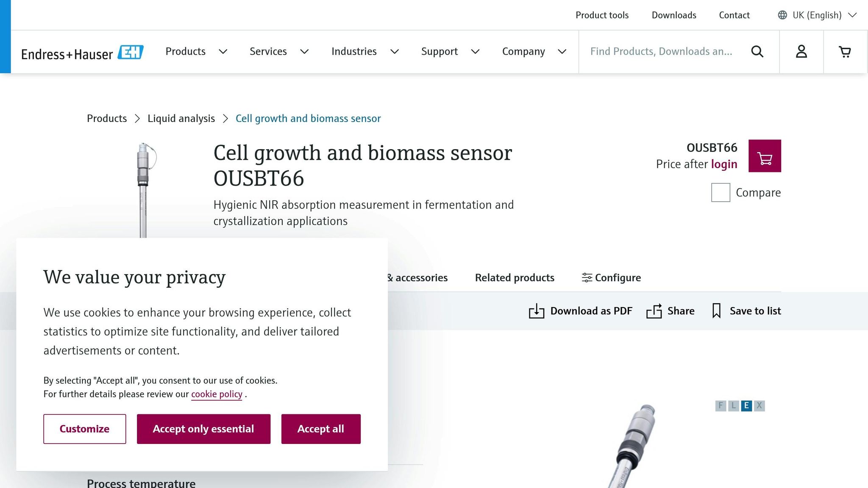Open the user account icon
The image size is (868, 488).
801,52
